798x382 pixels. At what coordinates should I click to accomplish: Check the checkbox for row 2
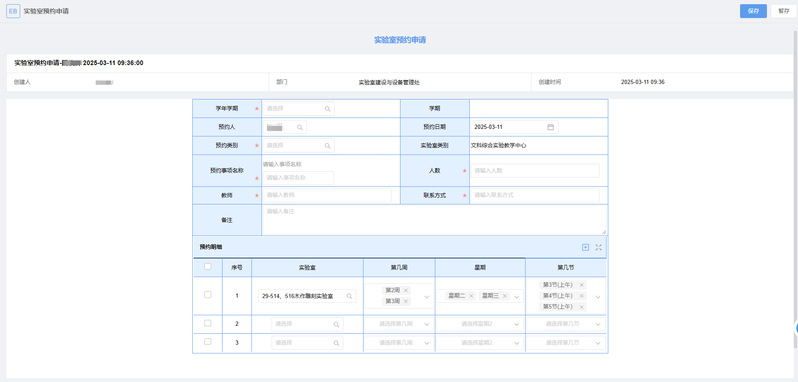point(208,323)
